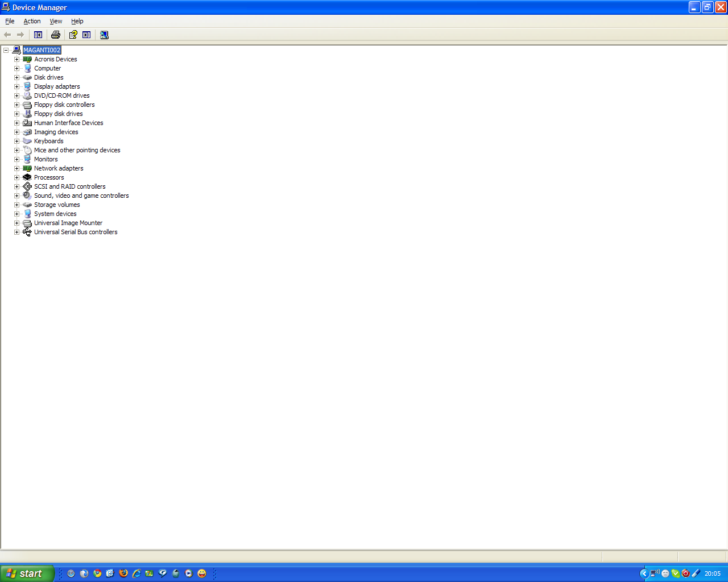Show hidden tray icons with the arrow
Viewport: 728px width, 582px height.
coord(644,573)
